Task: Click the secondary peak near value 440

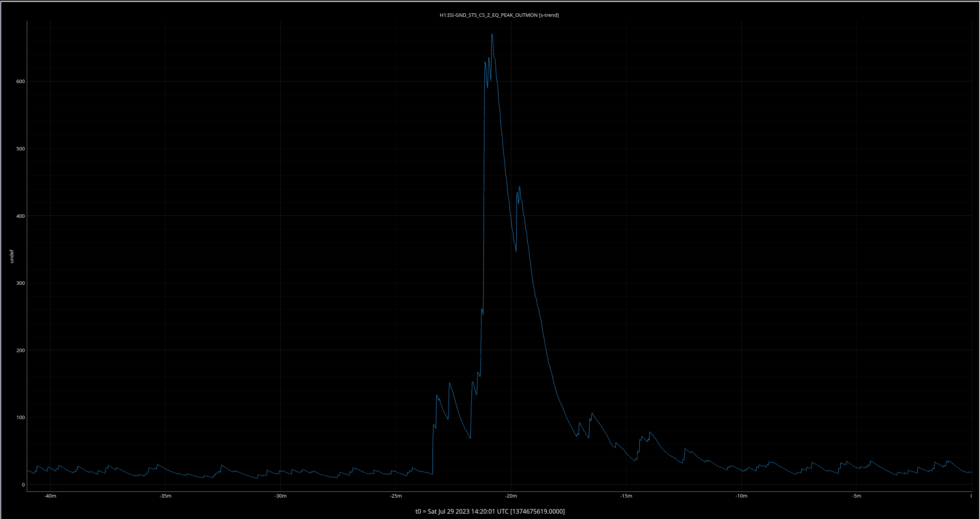Action: click(519, 187)
